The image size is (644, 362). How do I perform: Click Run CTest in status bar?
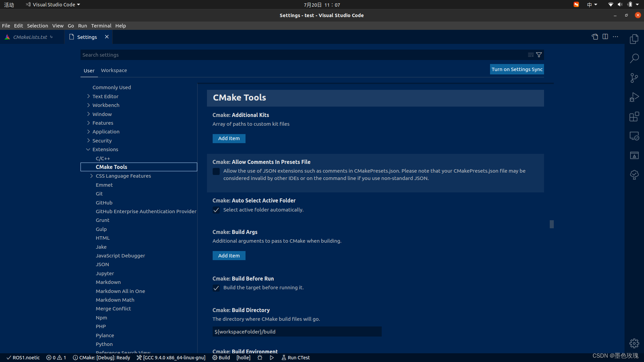(296, 358)
